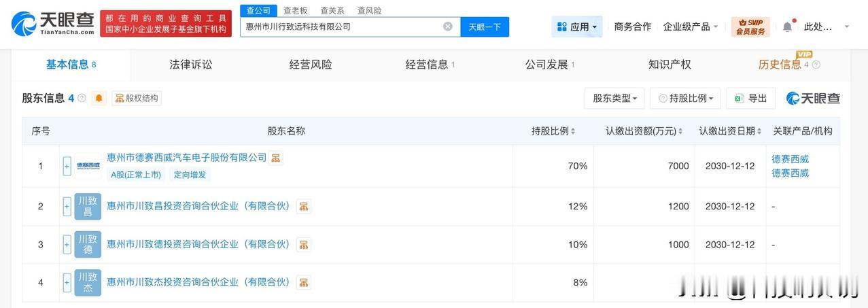Click the 天眼一下 search button
The image size is (868, 308).
[x=485, y=27]
